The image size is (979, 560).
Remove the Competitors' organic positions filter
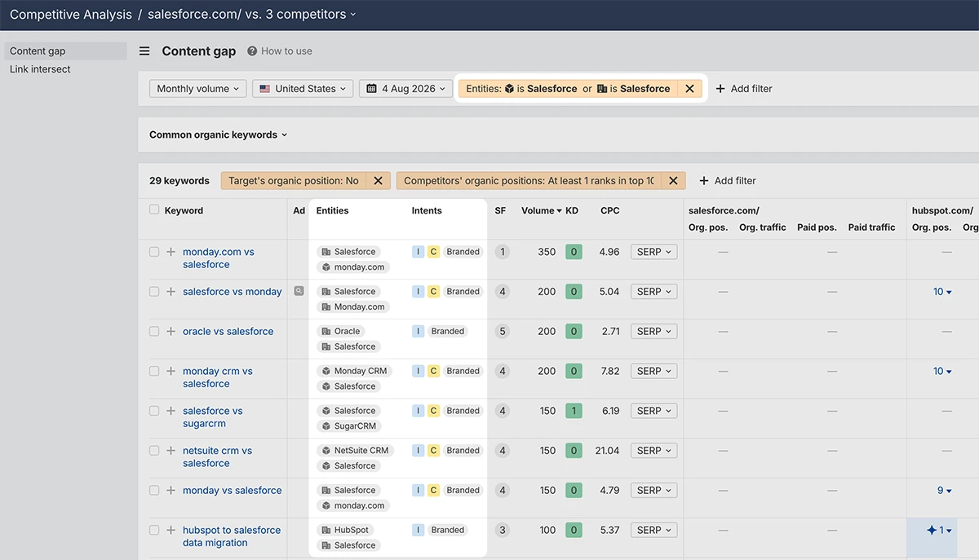[x=673, y=181]
